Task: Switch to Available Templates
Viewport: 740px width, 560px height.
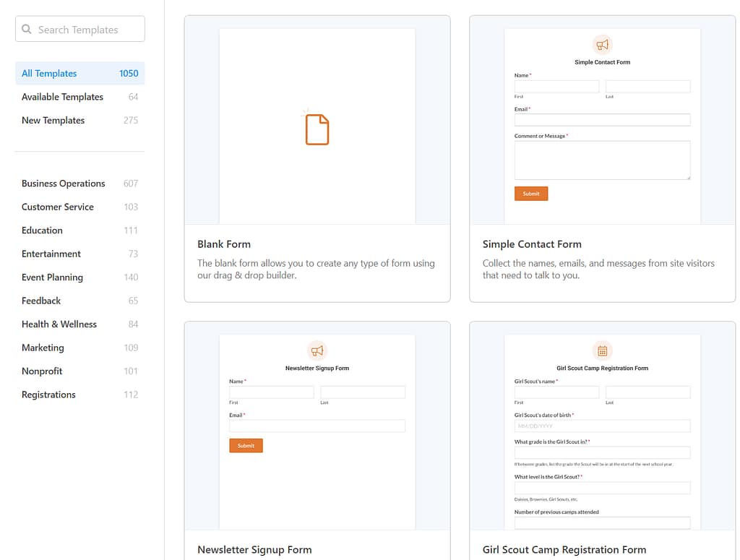Action: click(62, 96)
